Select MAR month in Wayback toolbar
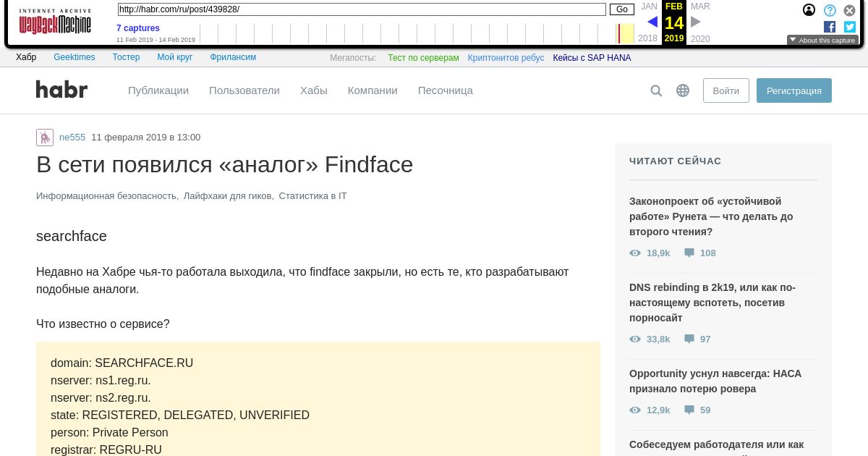Viewport: 868px width, 456px height. tap(700, 7)
